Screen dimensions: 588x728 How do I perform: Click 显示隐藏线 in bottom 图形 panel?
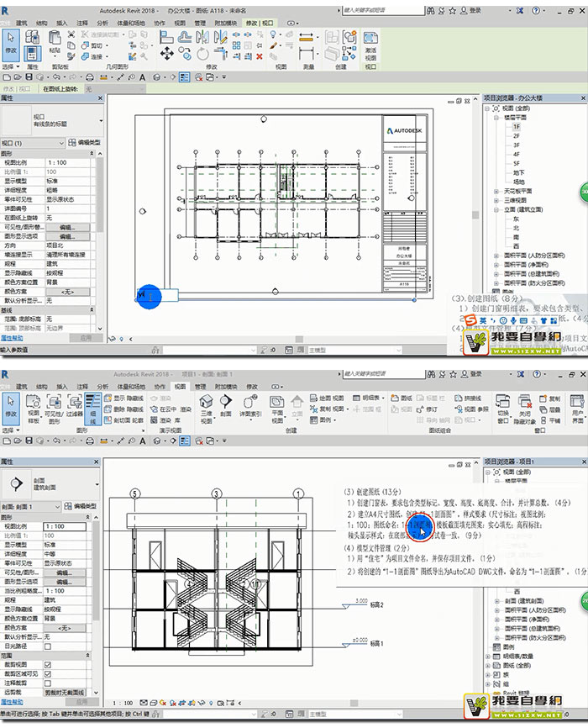(123, 398)
